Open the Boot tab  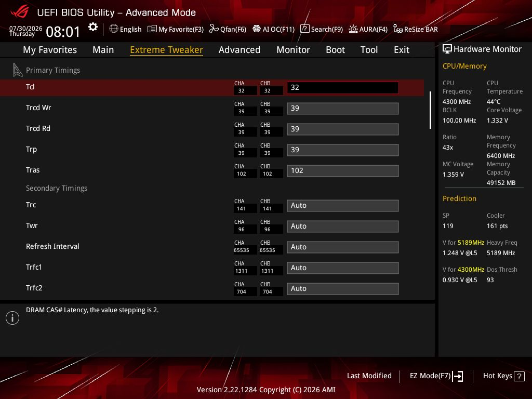335,50
